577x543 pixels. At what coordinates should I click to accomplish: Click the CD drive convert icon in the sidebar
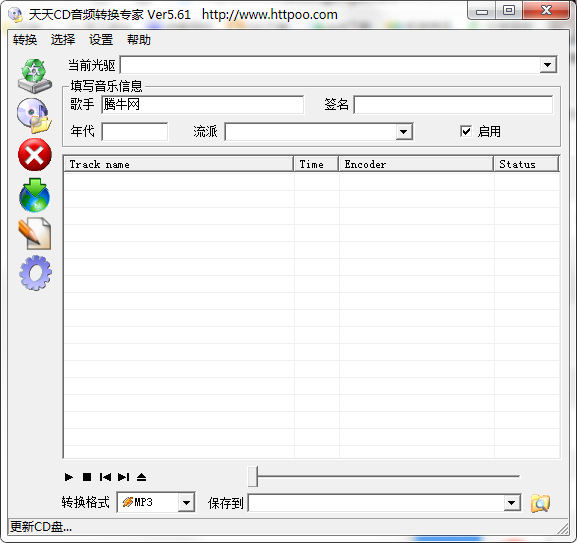click(x=35, y=75)
